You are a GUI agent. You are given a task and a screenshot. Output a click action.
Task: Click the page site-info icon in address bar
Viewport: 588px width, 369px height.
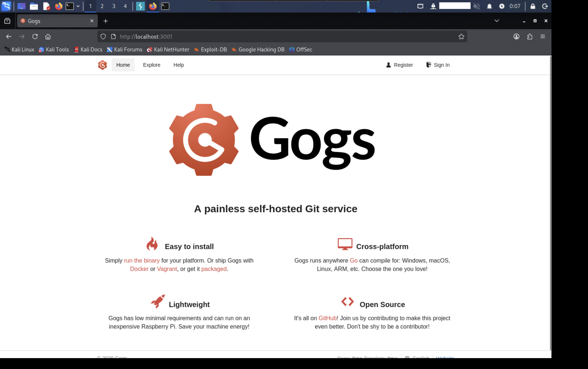(x=113, y=37)
